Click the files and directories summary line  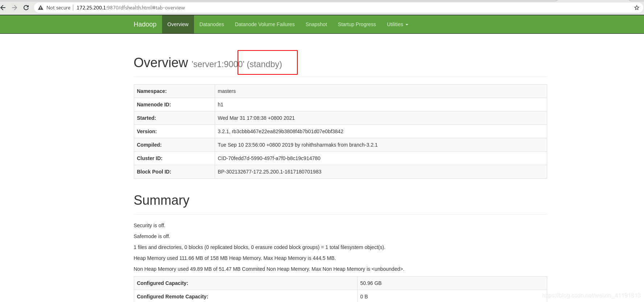click(x=259, y=247)
